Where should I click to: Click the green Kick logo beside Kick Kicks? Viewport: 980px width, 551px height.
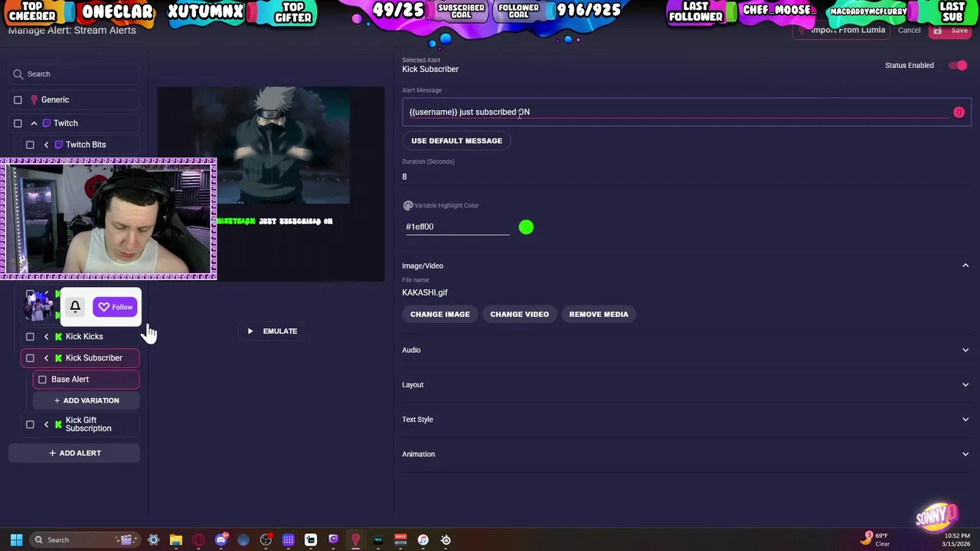[58, 337]
